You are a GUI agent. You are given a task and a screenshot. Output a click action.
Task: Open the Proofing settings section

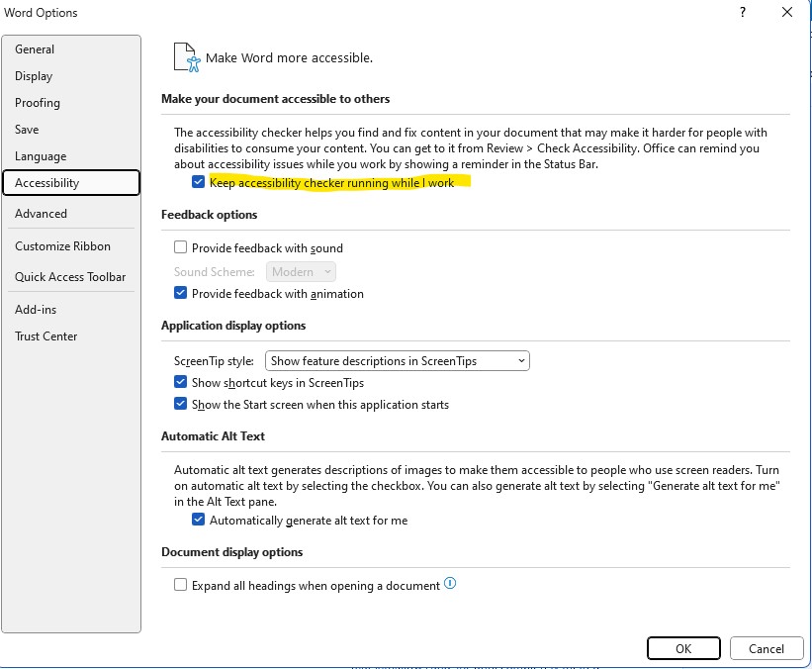38,103
